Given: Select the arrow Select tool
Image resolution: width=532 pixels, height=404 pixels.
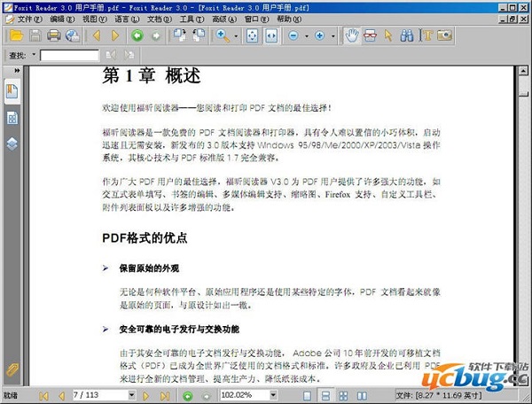Looking at the screenshot, I should coord(388,35).
